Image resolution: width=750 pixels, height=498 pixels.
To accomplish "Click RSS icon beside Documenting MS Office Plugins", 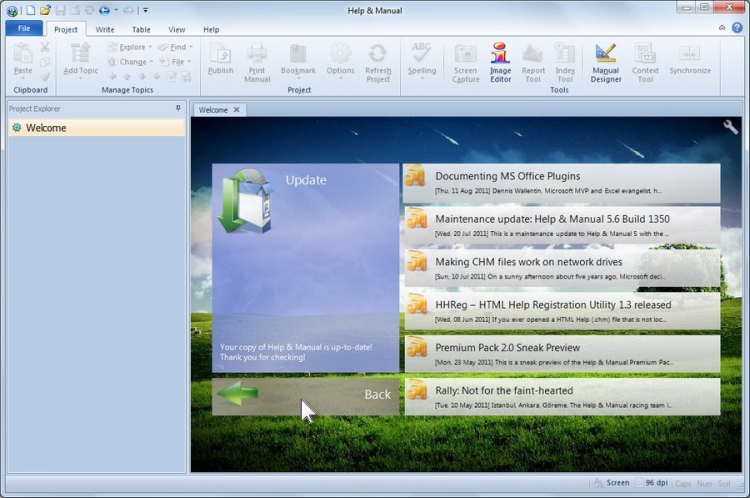I will (x=415, y=175).
